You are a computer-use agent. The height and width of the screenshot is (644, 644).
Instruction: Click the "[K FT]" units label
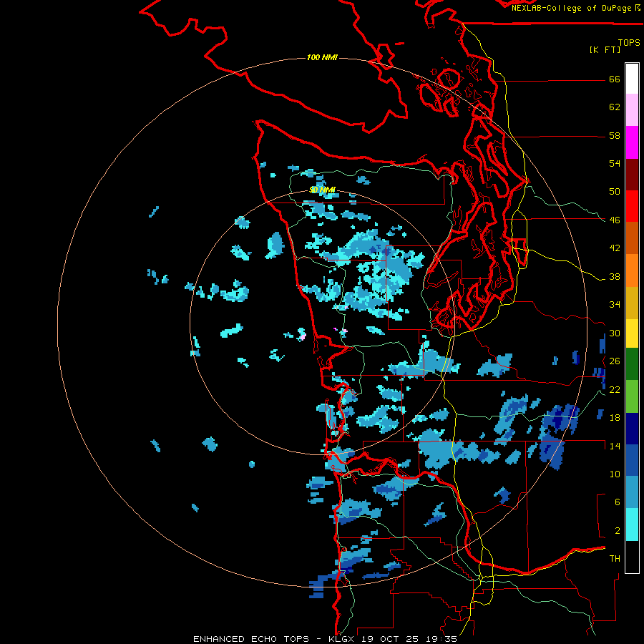605,49
